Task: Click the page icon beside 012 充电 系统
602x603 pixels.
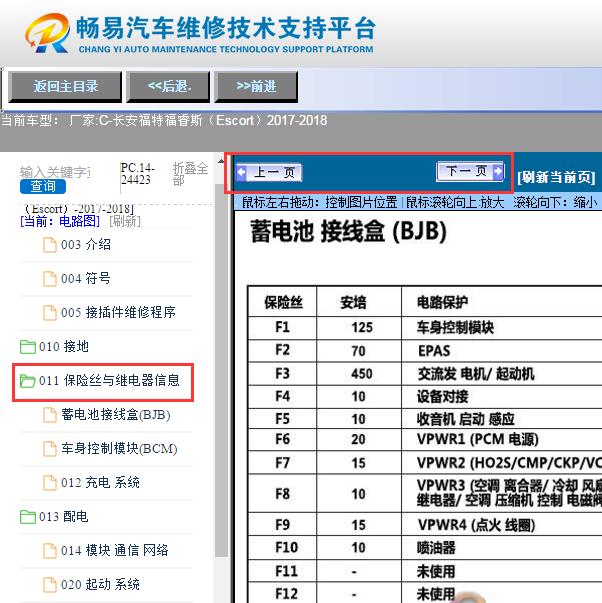Action: pyautogui.click(x=50, y=483)
